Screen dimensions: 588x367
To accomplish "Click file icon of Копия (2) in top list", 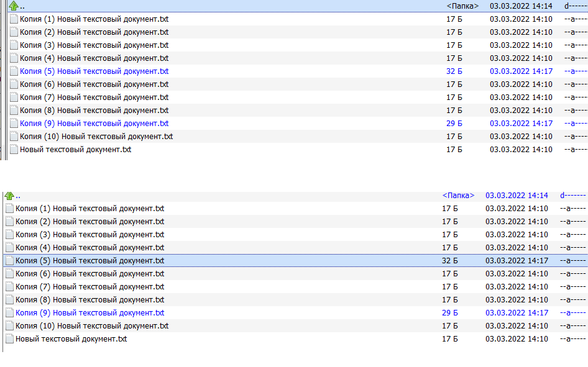I will (14, 32).
